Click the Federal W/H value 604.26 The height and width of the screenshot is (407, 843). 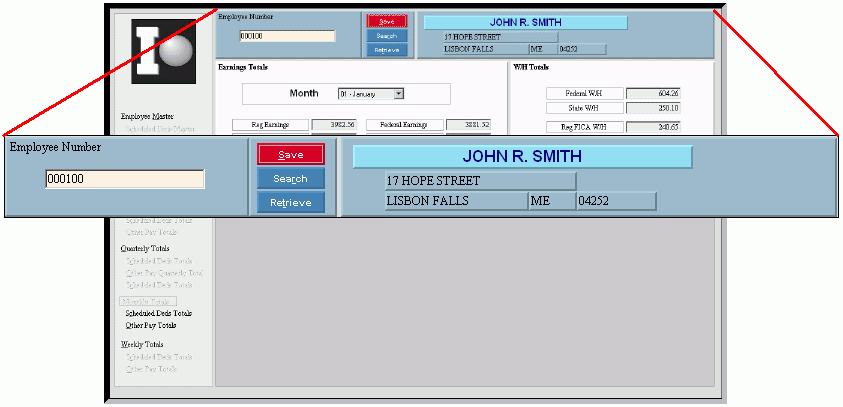point(653,93)
